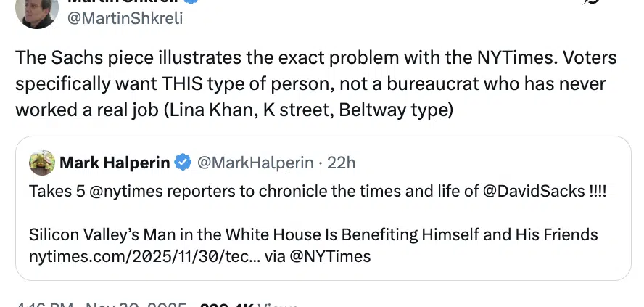Open Mark Halperin's name in quoted tweet
This screenshot has height=307, width=644.
click(115, 163)
